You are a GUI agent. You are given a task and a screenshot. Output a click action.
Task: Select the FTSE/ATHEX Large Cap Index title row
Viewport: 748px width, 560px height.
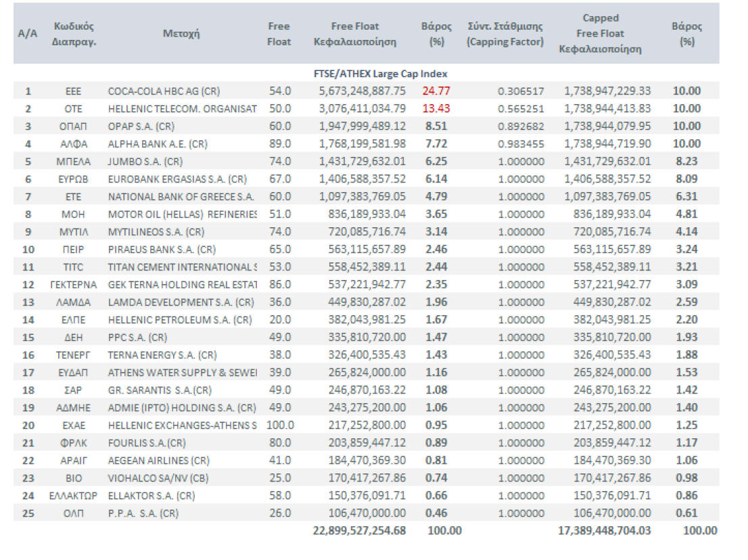coord(380,73)
